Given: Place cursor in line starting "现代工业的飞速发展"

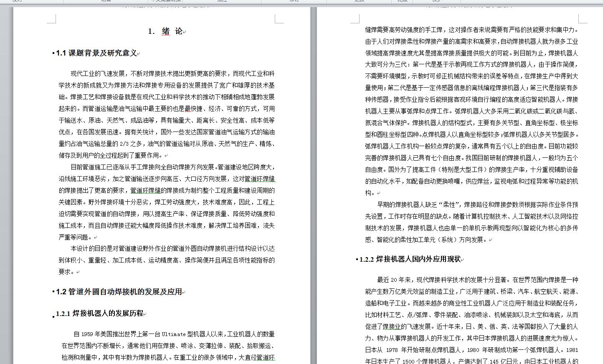Looking at the screenshot, I should (x=172, y=73).
